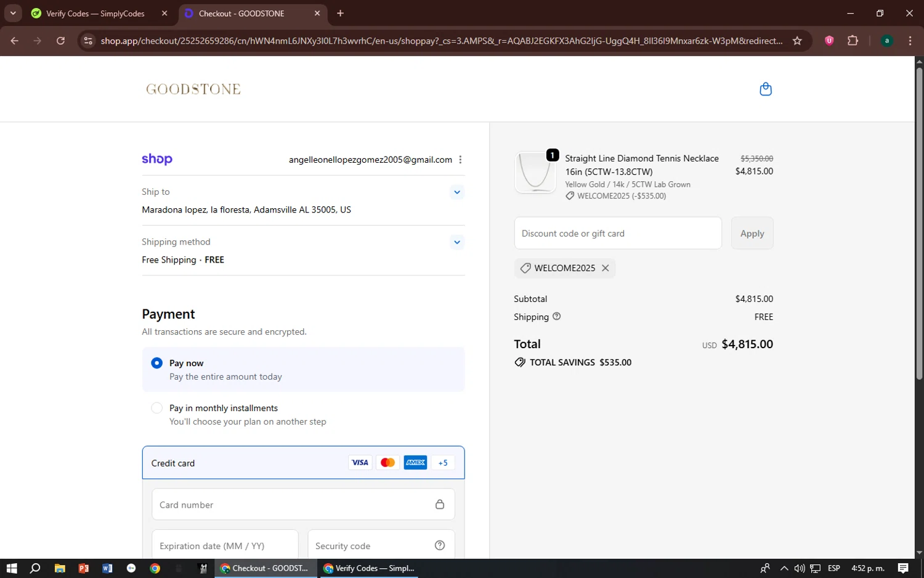Switch to Verify Codes taskbar window
The width and height of the screenshot is (924, 578).
pos(368,568)
